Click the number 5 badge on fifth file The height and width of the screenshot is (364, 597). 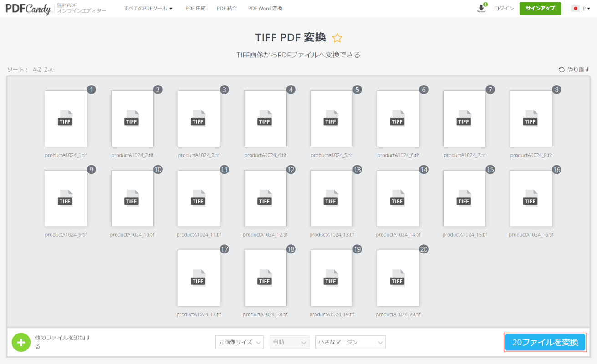pyautogui.click(x=357, y=90)
